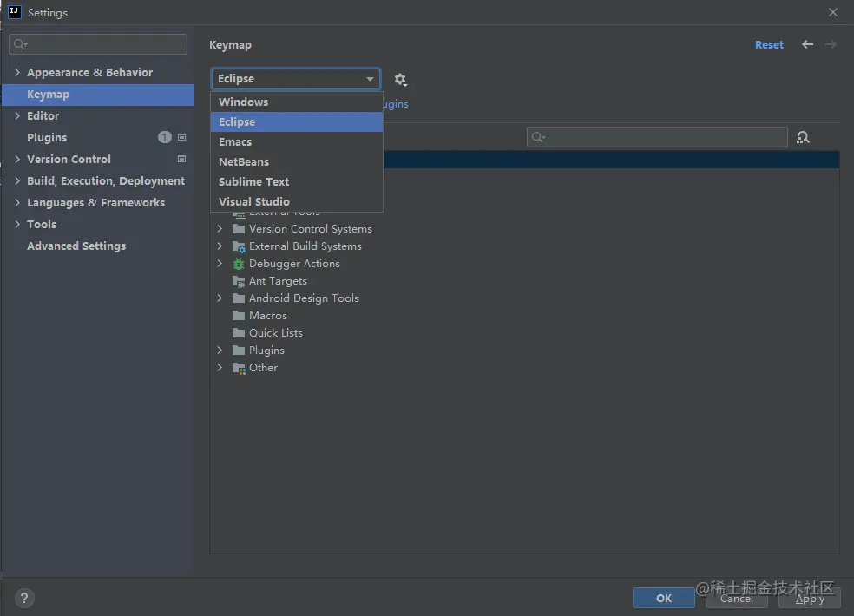Screen dimensions: 854x616
Task: Select Quick Lists in the tree
Action: (276, 333)
